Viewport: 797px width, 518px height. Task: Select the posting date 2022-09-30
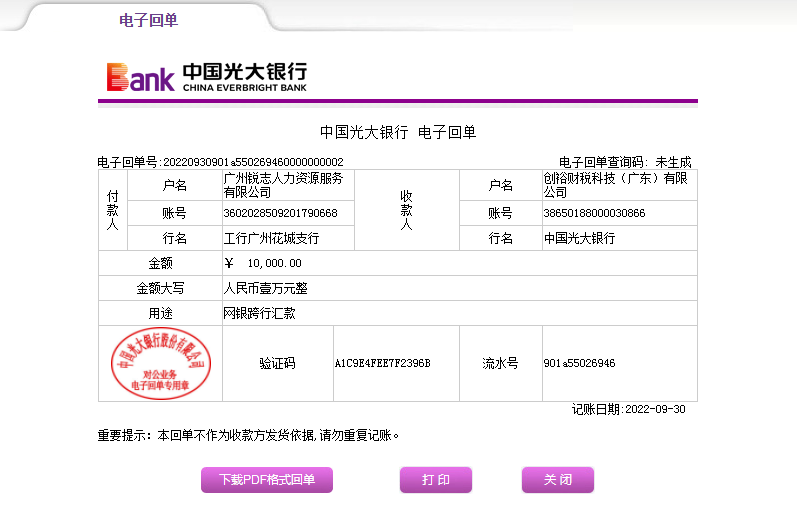655,409
